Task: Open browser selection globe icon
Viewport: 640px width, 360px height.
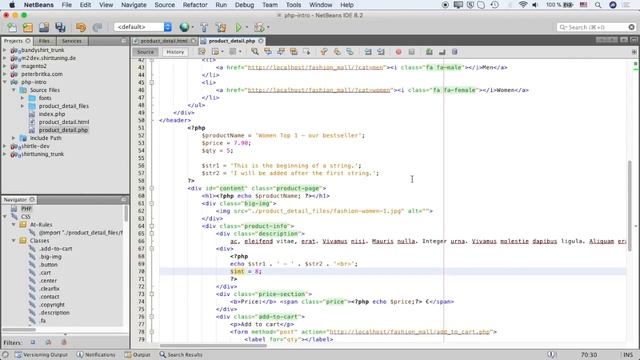Action: (x=184, y=27)
